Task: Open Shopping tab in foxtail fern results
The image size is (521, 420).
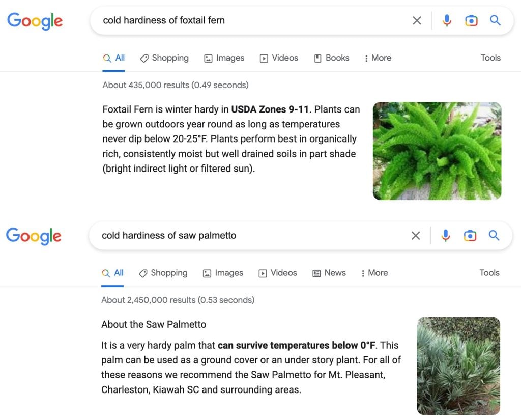Action: tap(164, 58)
